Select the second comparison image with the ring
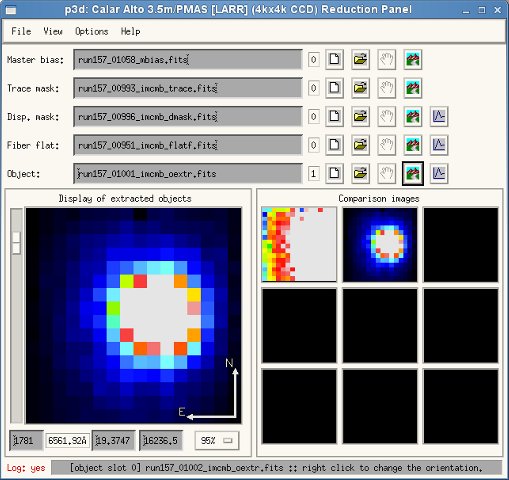Image resolution: width=509 pixels, height=480 pixels. tap(380, 244)
